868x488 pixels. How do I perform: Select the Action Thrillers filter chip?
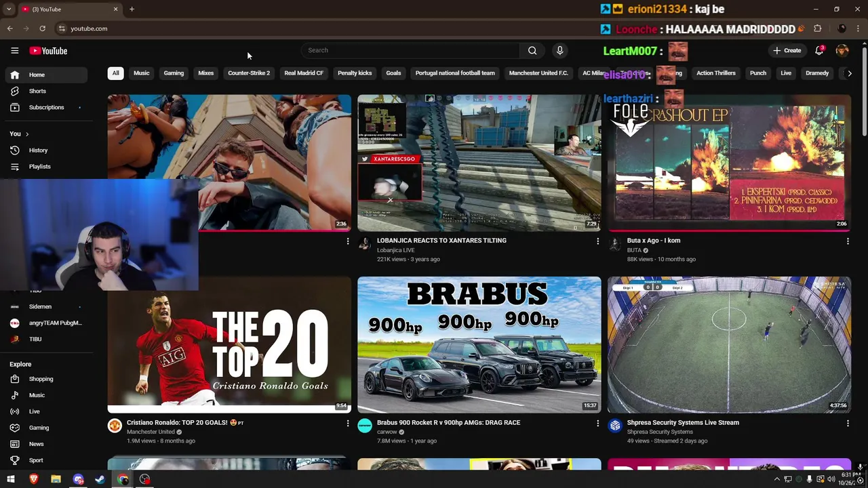coord(716,73)
